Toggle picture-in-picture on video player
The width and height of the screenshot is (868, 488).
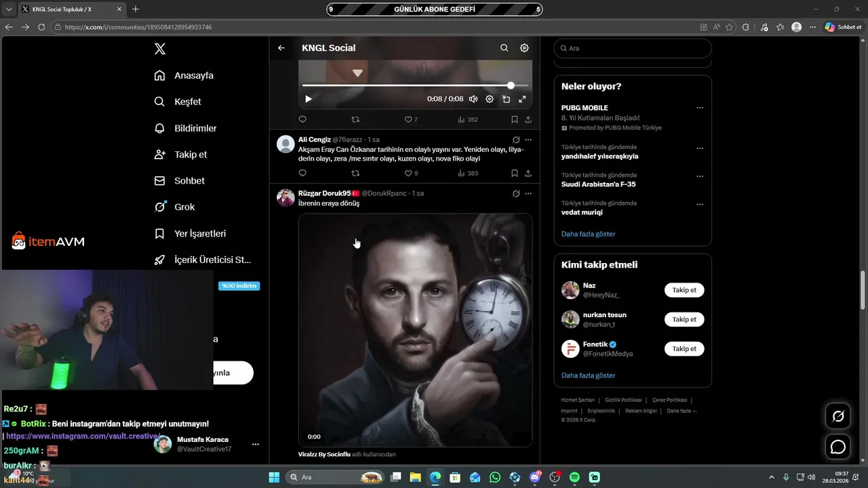[506, 99]
